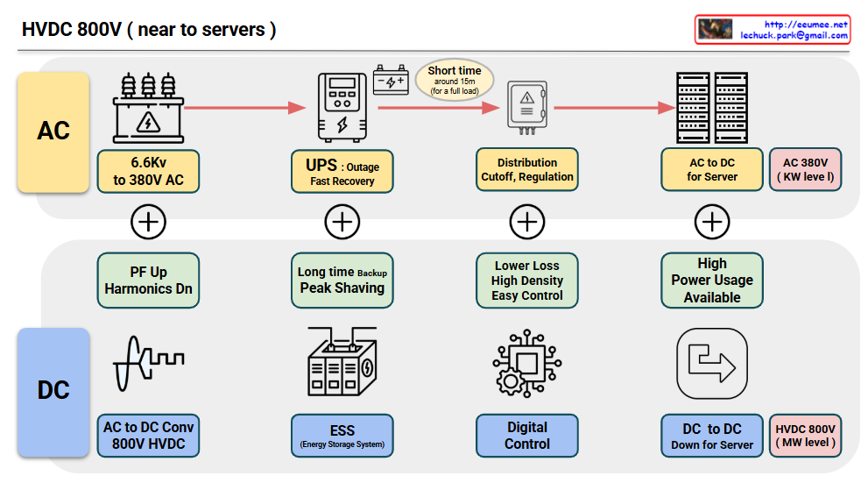Click the 'HVDC 800V ( near to servers )' title

point(149,29)
